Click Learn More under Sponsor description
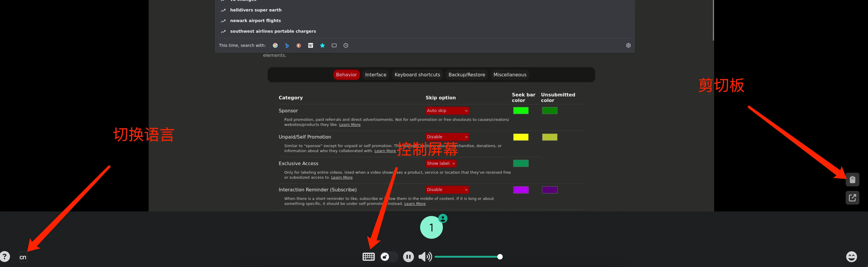The image size is (868, 267). point(349,125)
